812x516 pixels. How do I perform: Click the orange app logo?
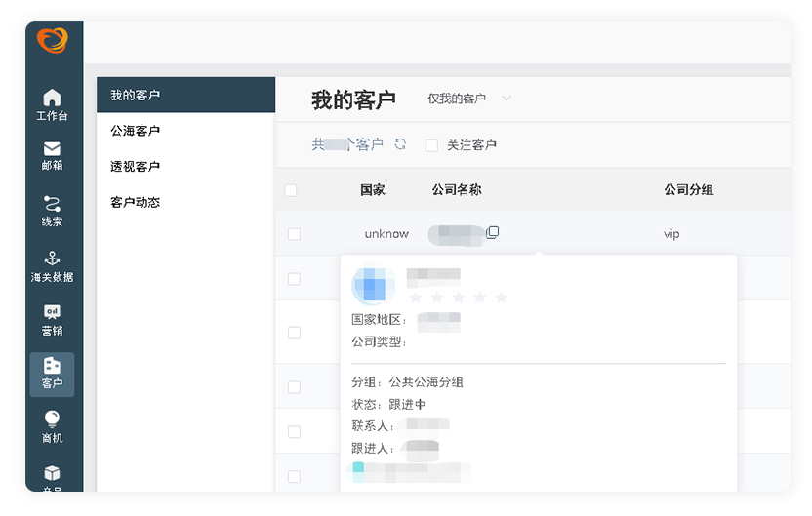point(53,40)
